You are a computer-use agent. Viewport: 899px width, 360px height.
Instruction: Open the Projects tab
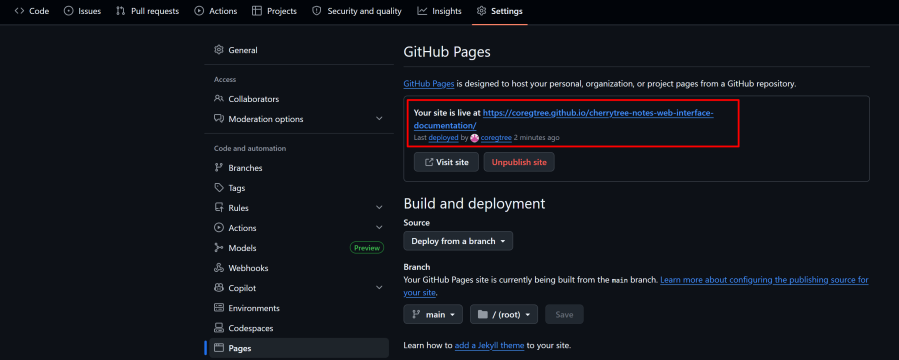pos(275,11)
